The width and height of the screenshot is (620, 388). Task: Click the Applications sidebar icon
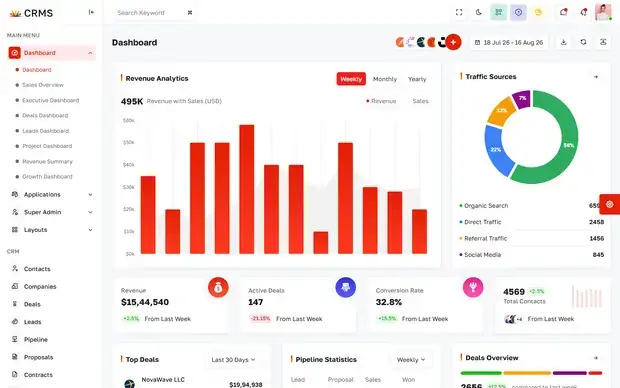(15, 194)
